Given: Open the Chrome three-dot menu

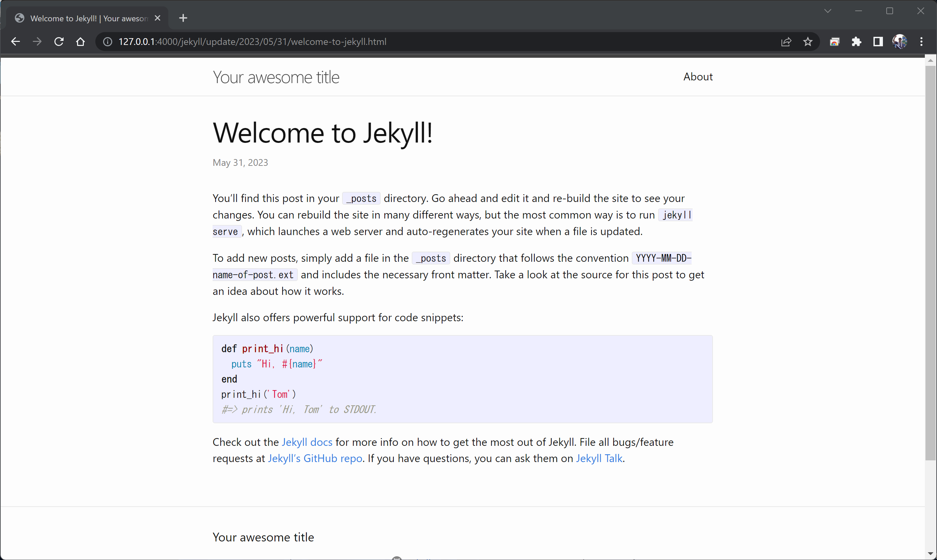Looking at the screenshot, I should click(921, 42).
